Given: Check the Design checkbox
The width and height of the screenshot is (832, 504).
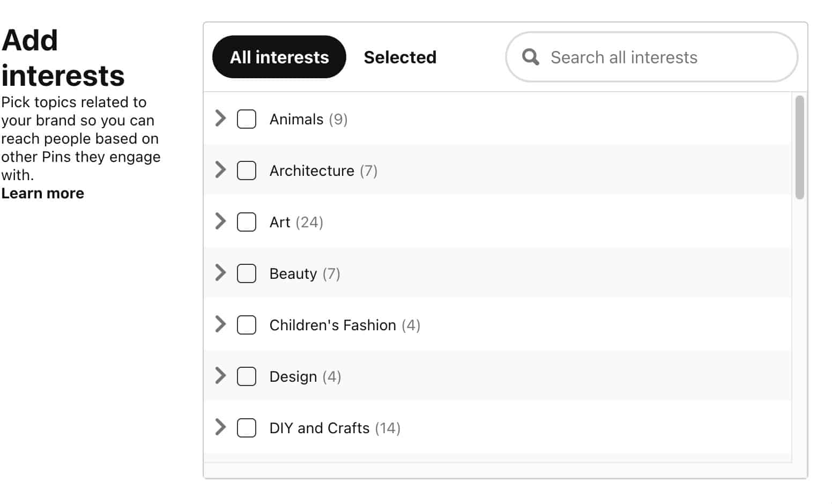Looking at the screenshot, I should (247, 376).
